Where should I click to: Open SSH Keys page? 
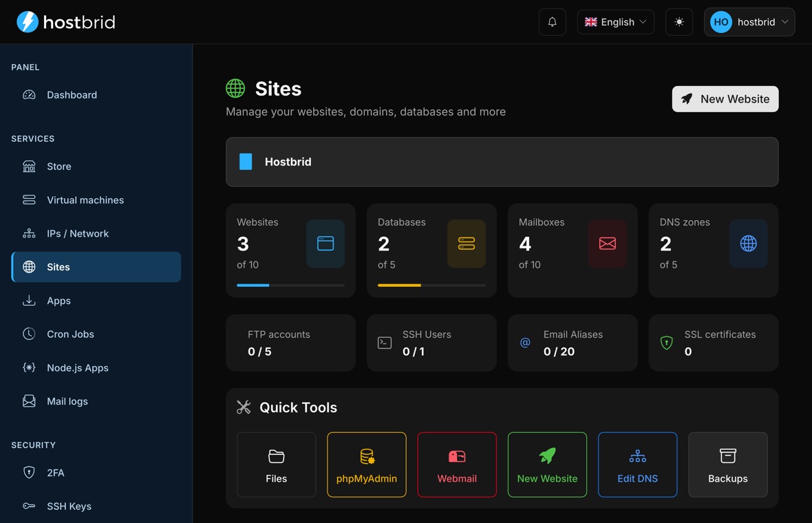coord(96,506)
